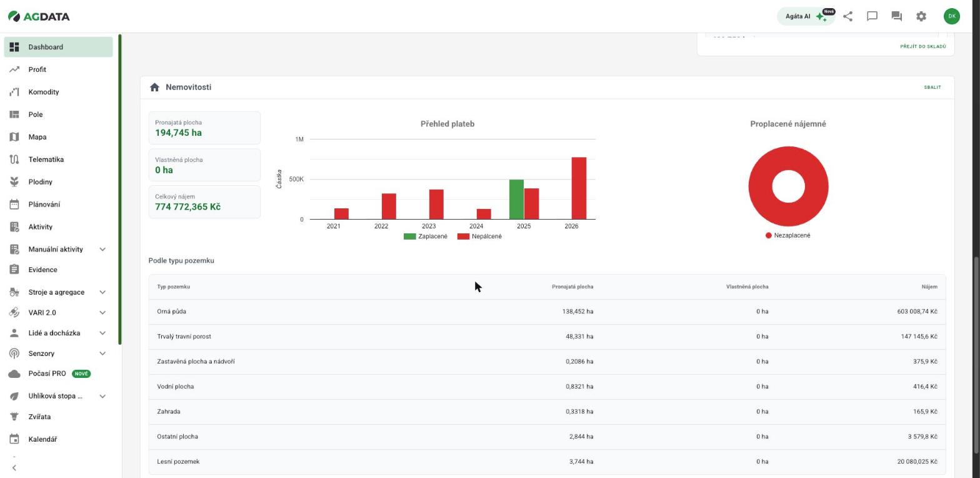Screen dimensions: 980x478
Task: Open settings gear icon
Action: pyautogui.click(x=921, y=16)
